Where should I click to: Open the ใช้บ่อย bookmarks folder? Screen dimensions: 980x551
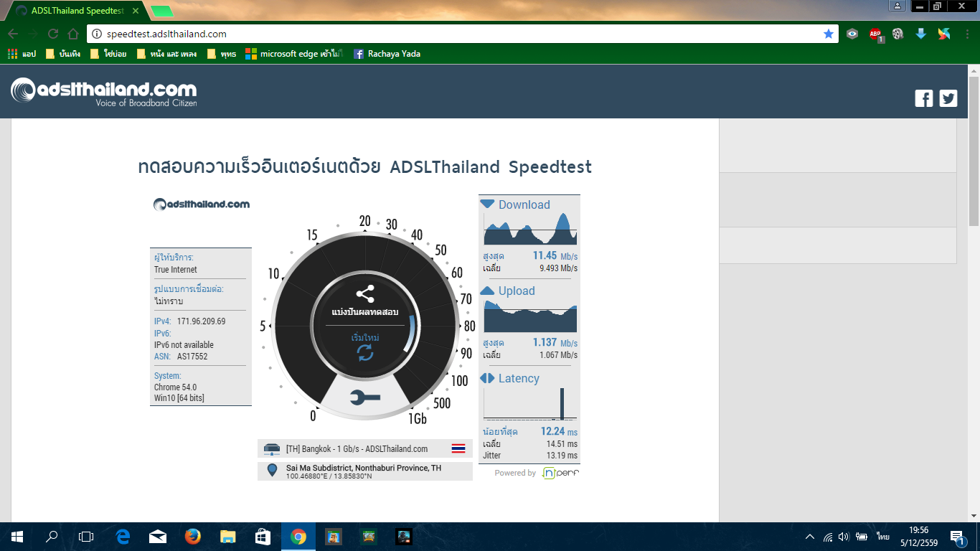point(108,54)
